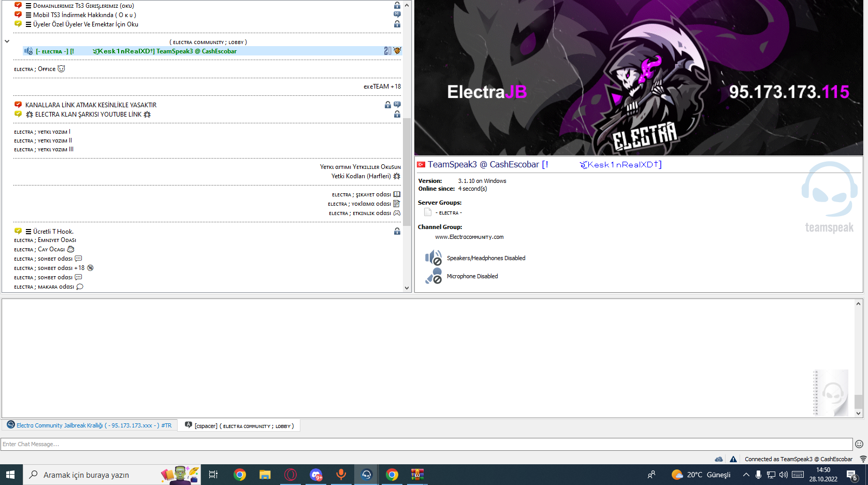868x485 pixels.
Task: Click the chat log scrollbar up arrow
Action: (858, 304)
